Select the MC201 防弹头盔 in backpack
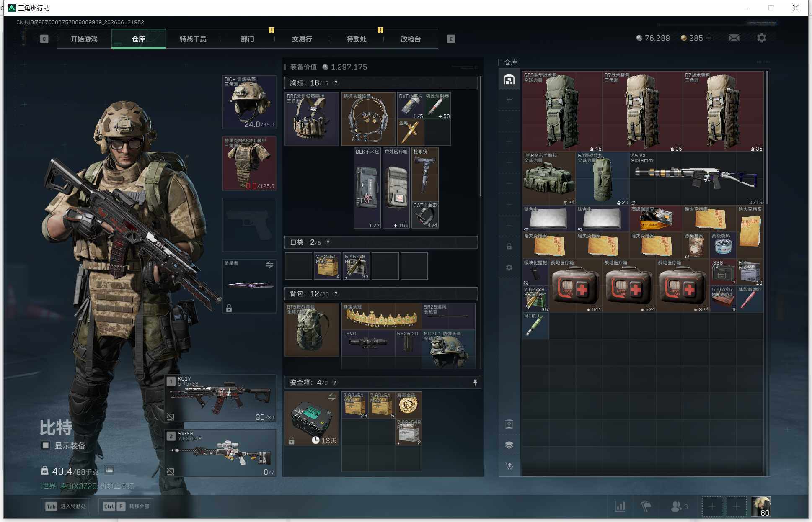This screenshot has width=812, height=522. click(449, 350)
